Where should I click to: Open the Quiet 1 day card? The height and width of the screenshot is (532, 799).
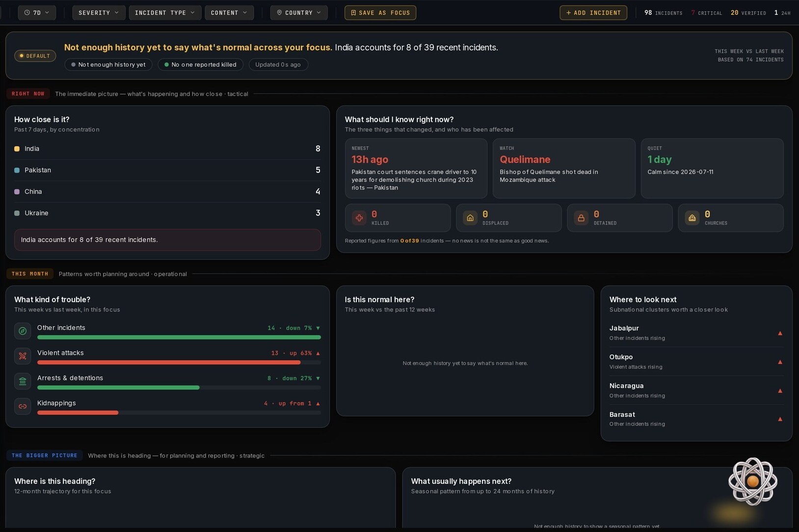712,168
